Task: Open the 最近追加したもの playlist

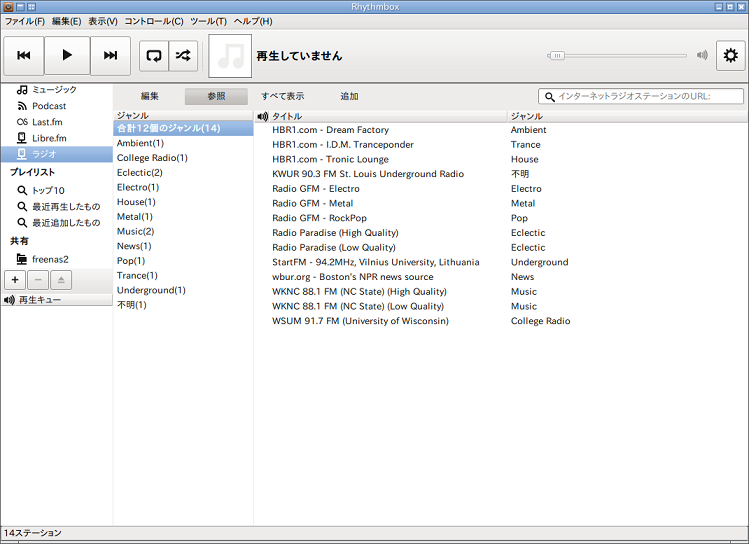Action: point(56,223)
